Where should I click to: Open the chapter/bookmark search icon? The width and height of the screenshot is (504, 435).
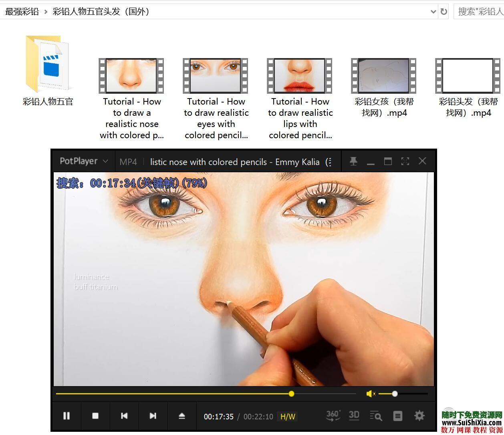375,416
